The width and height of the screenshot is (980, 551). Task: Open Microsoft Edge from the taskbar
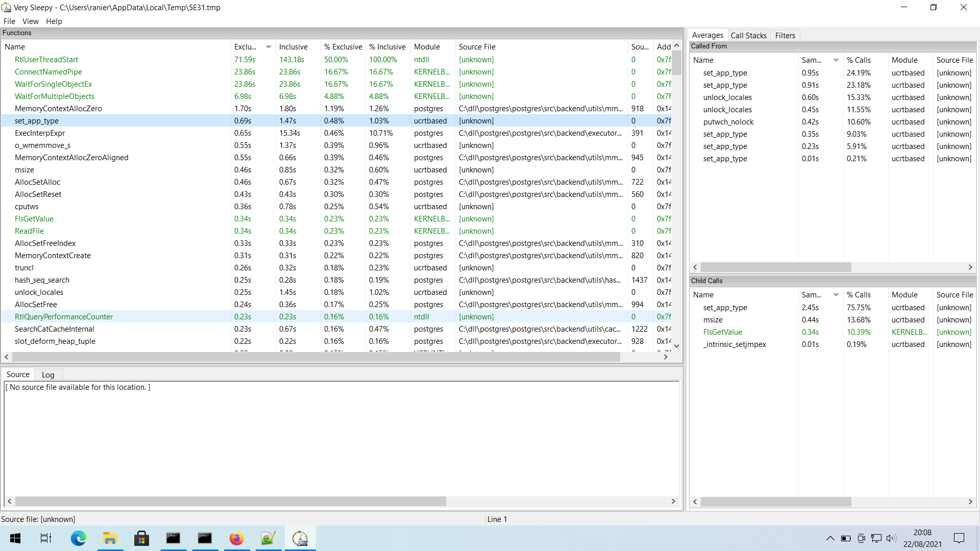(x=78, y=538)
